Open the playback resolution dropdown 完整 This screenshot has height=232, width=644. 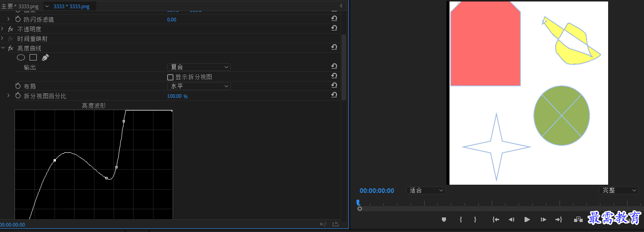click(619, 191)
